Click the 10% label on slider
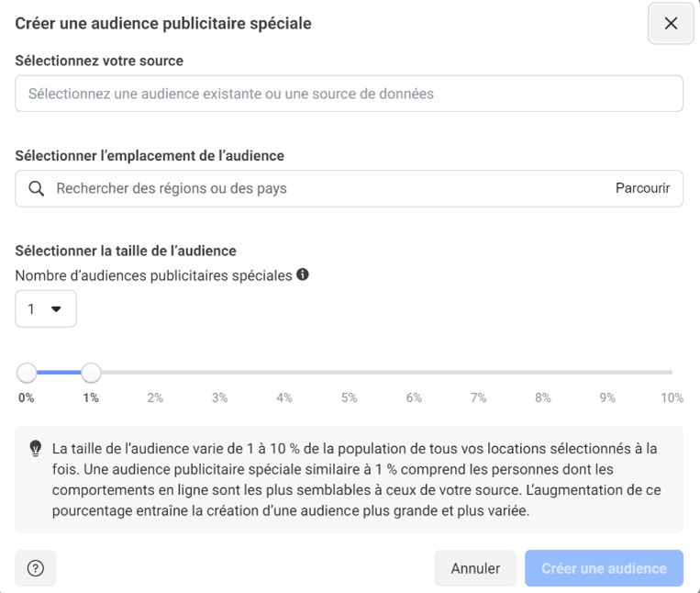This screenshot has height=593, width=700. [672, 397]
